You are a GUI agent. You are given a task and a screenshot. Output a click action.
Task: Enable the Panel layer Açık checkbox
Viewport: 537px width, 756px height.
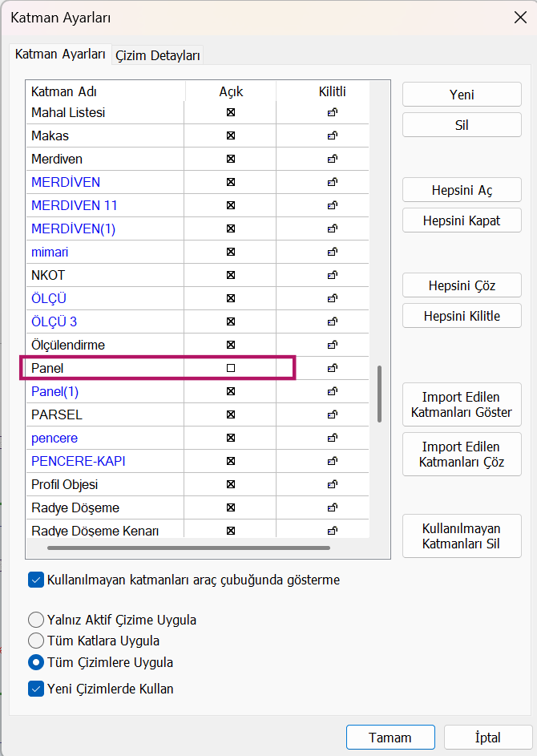pyautogui.click(x=231, y=368)
